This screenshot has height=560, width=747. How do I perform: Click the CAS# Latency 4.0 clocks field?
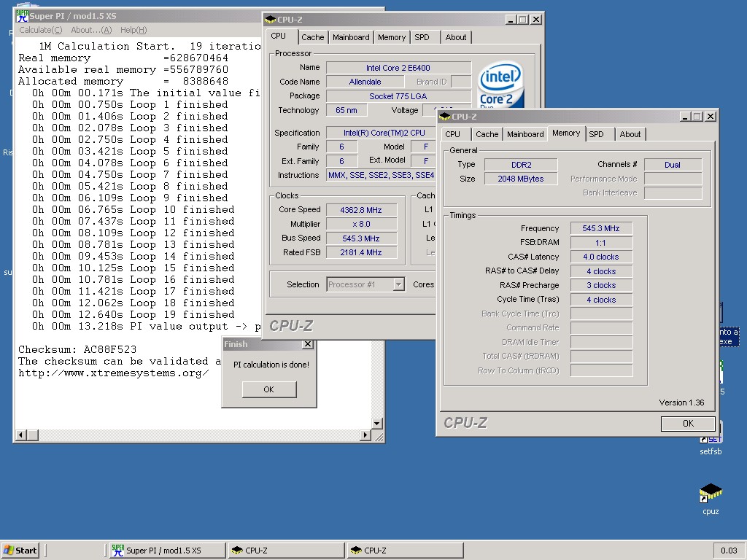[601, 257]
